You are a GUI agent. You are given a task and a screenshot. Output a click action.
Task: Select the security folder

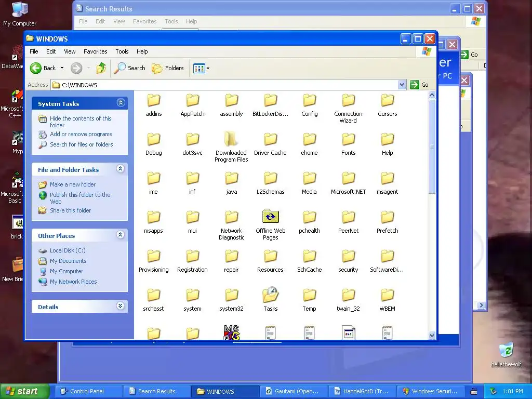pyautogui.click(x=349, y=261)
